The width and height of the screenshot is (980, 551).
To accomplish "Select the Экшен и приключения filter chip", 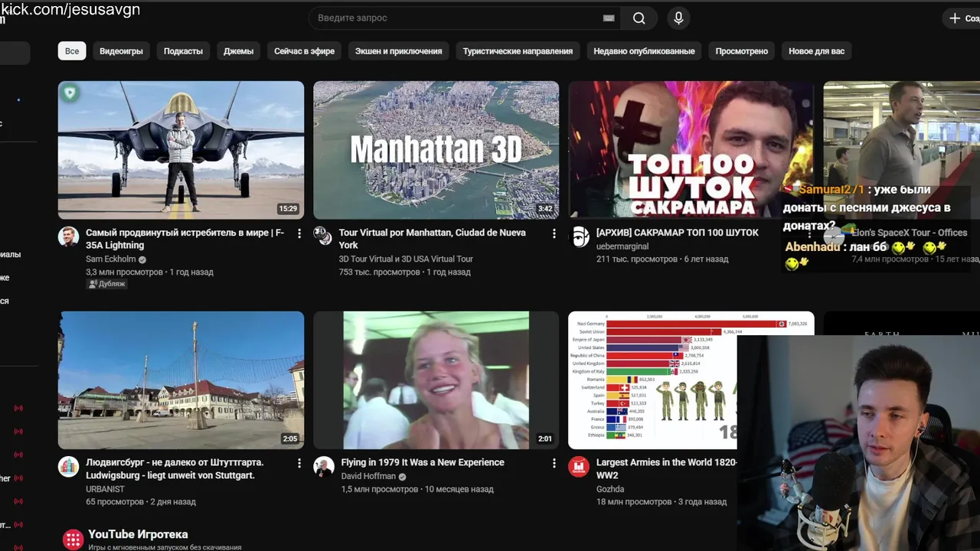I will (398, 51).
